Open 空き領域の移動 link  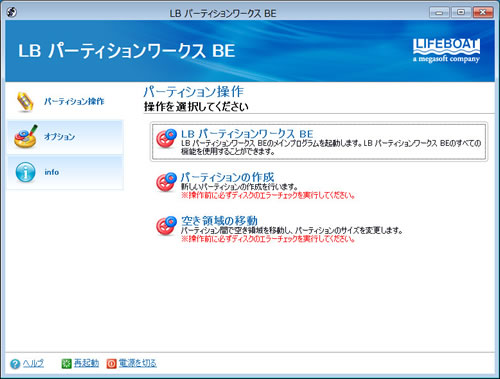pyautogui.click(x=219, y=221)
